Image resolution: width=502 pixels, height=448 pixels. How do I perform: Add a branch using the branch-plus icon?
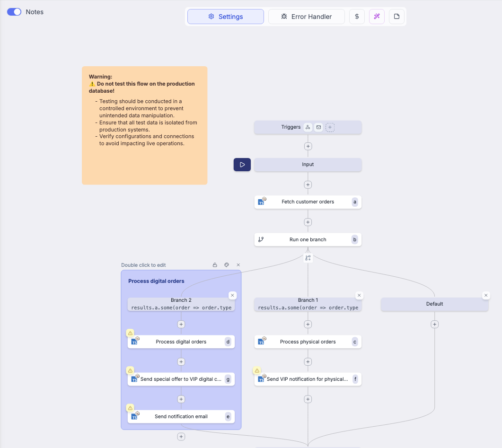308,258
